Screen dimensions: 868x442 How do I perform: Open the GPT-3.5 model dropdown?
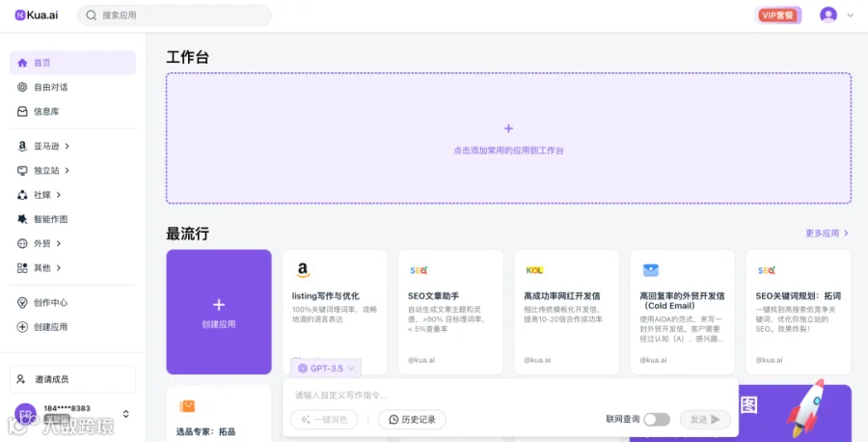326,369
